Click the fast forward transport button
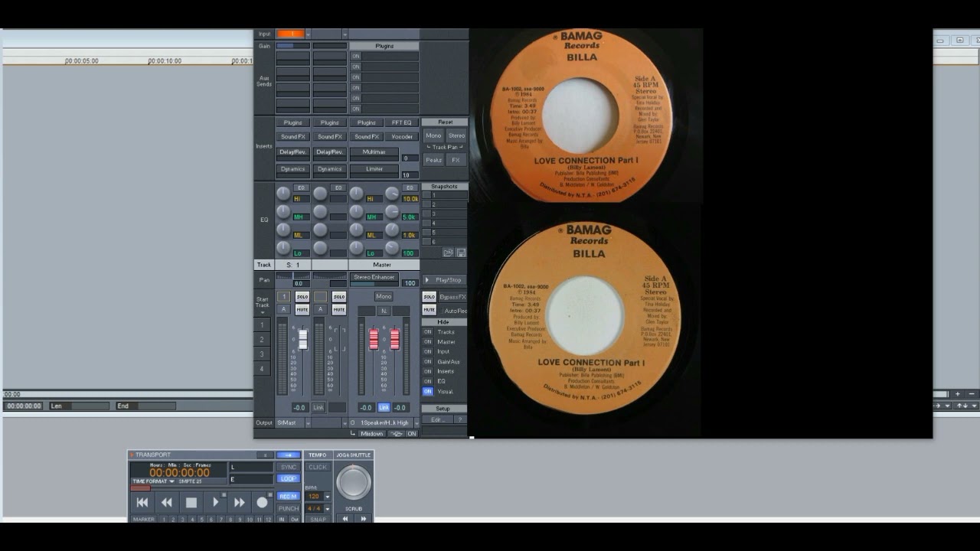 coord(239,503)
